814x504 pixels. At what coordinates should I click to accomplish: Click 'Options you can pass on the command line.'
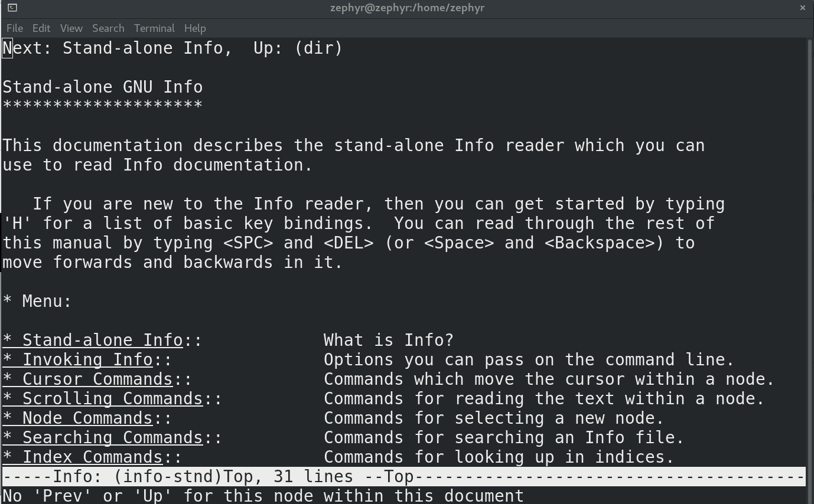point(529,360)
